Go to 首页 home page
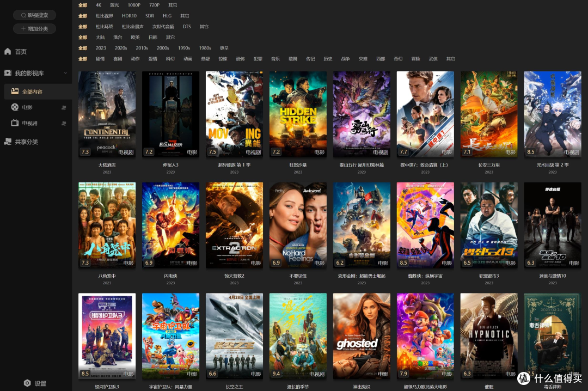This screenshot has height=391, width=588. click(21, 52)
